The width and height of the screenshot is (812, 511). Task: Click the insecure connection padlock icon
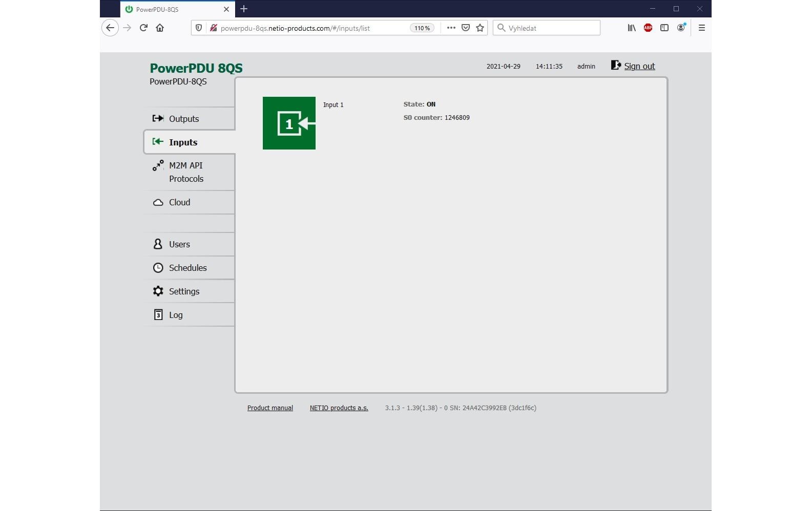point(214,28)
